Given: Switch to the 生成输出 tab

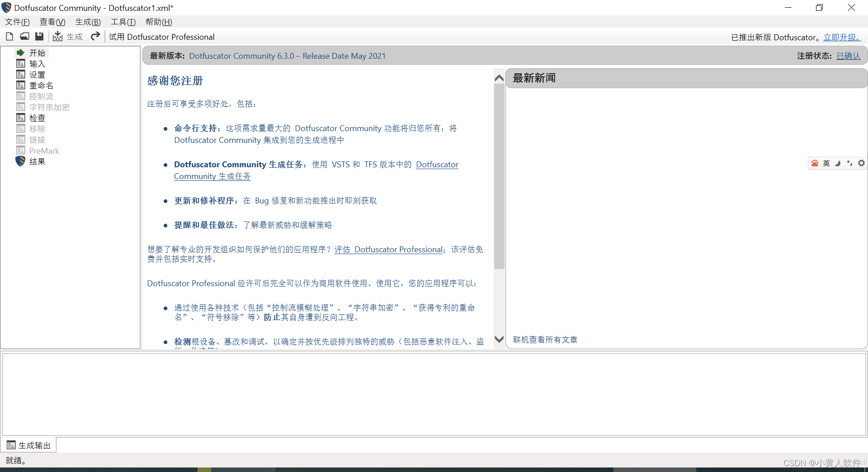Looking at the screenshot, I should tap(29, 445).
